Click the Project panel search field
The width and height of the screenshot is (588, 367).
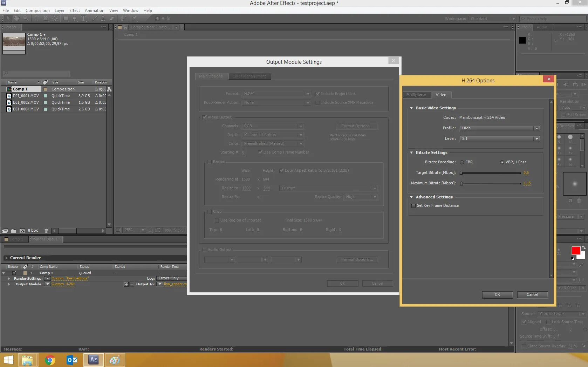[x=36, y=73]
